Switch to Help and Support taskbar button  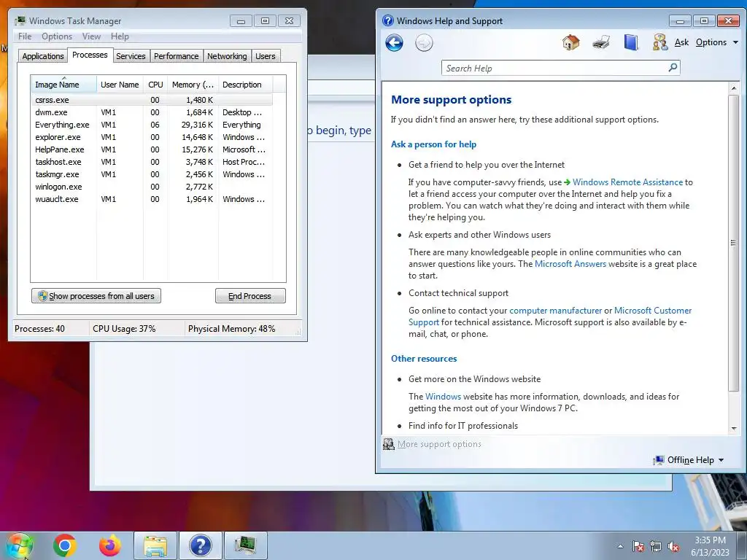coord(200,545)
